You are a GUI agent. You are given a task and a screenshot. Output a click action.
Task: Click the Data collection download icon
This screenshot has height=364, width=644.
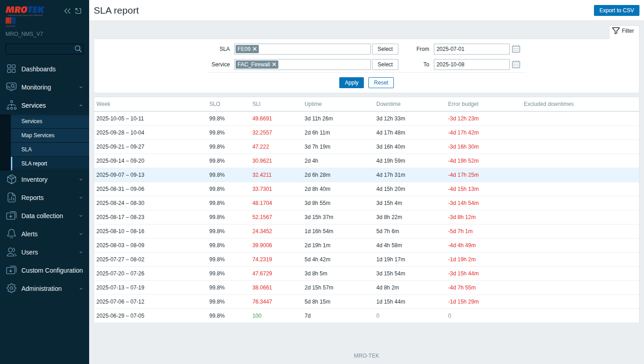(x=11, y=216)
